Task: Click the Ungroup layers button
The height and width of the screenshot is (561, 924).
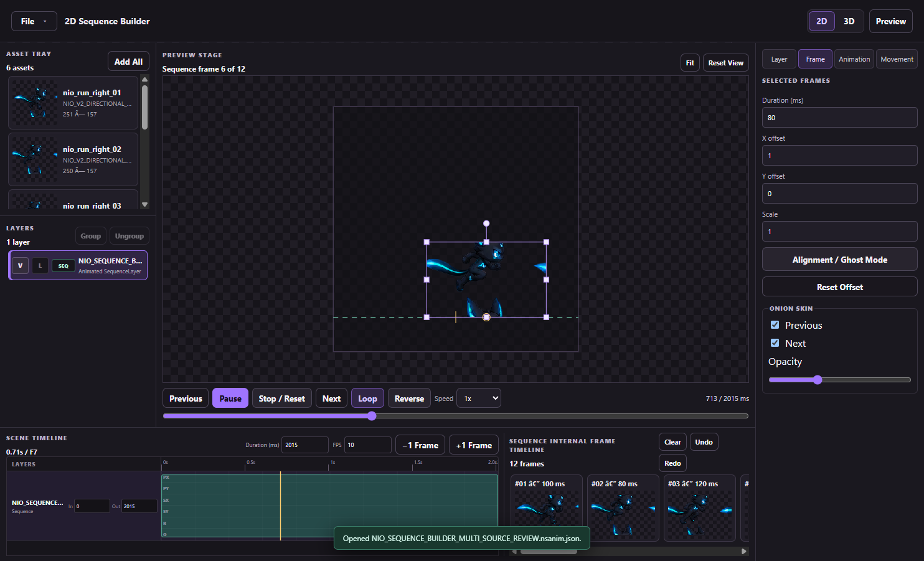Action: coord(129,236)
